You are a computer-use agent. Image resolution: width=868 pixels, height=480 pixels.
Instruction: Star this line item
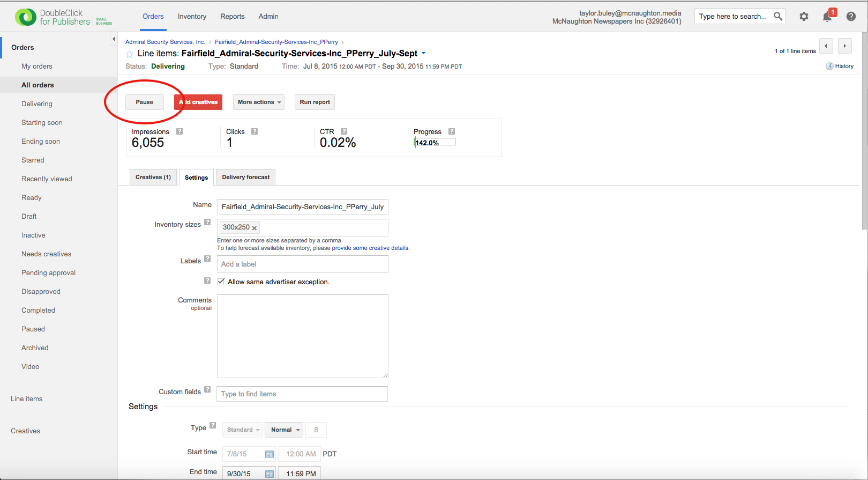130,54
